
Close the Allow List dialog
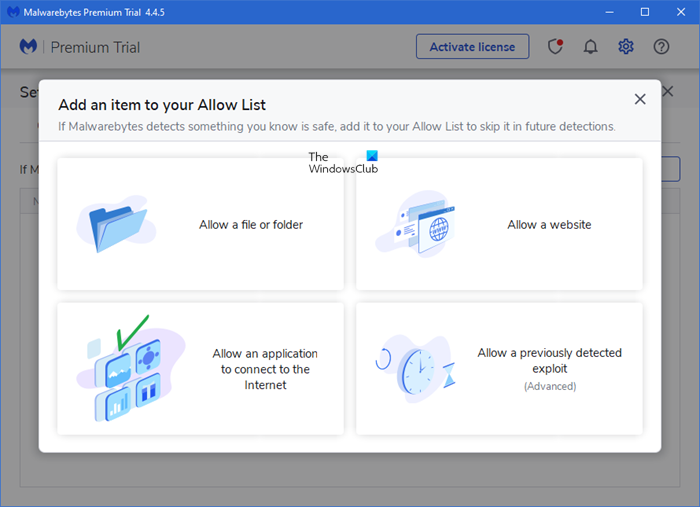640,99
